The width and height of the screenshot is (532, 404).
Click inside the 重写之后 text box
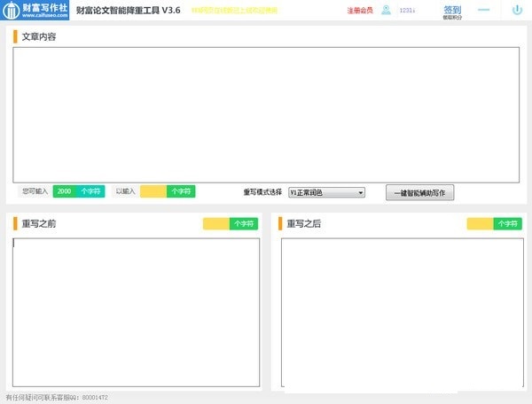pos(403,312)
